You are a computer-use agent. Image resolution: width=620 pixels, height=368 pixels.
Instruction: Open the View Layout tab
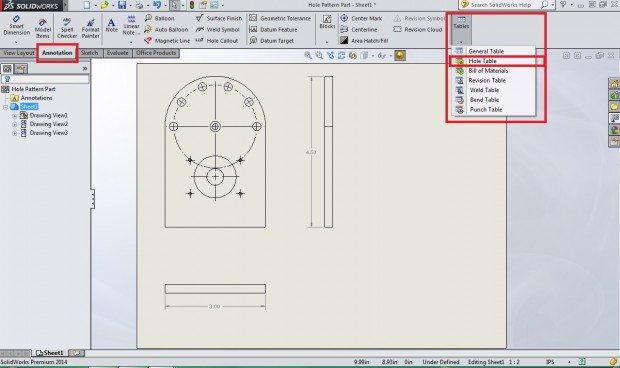[19, 53]
